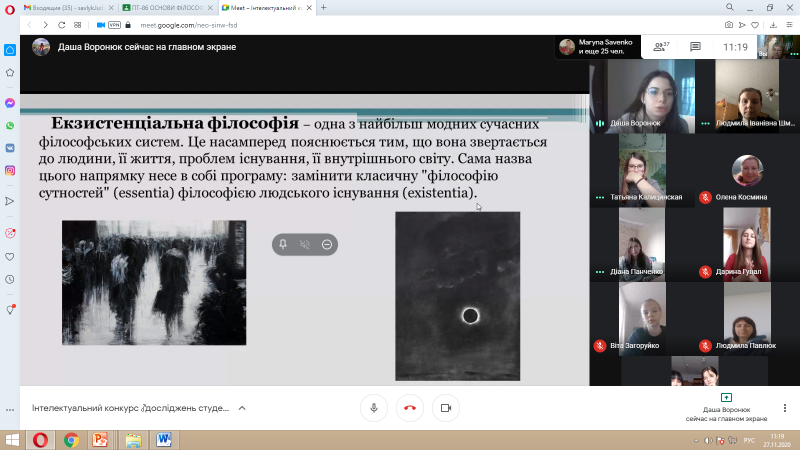Open the Windows Start menu
Image resolution: width=800 pixels, height=450 pixels.
pos(12,440)
